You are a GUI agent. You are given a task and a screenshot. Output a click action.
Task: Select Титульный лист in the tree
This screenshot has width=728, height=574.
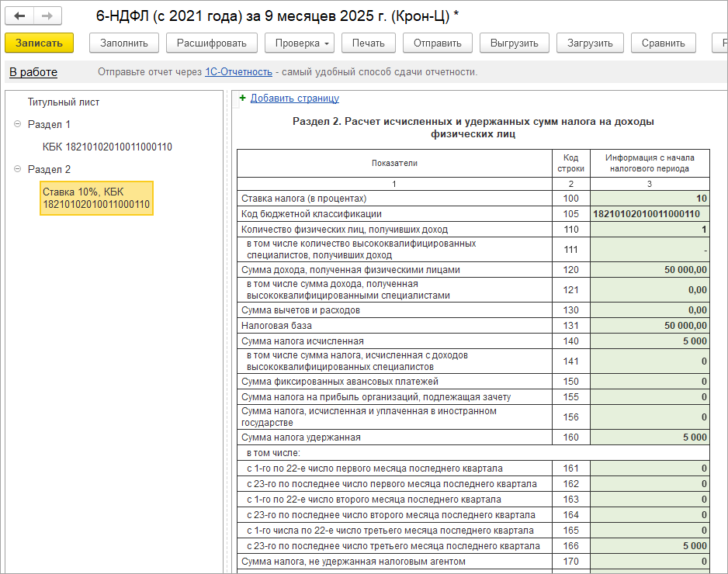64,102
